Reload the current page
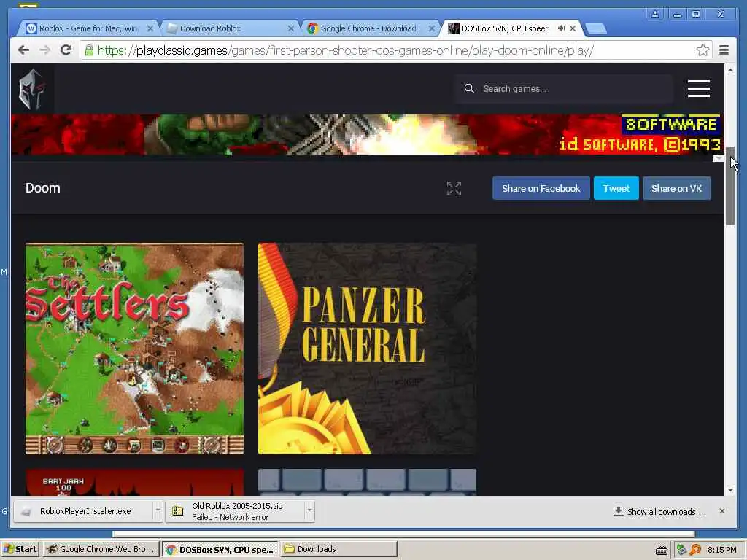Image resolution: width=747 pixels, height=560 pixels. tap(66, 50)
